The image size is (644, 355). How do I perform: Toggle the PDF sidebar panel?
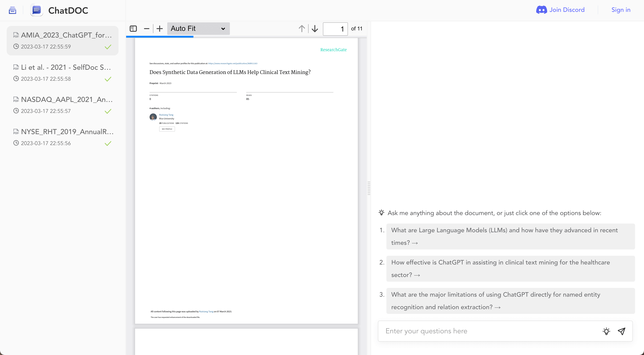[x=133, y=28]
